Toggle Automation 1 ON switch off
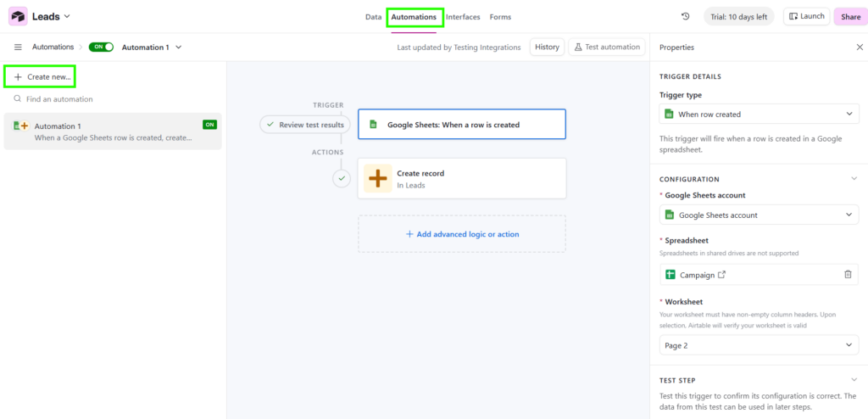868x419 pixels. [x=101, y=47]
